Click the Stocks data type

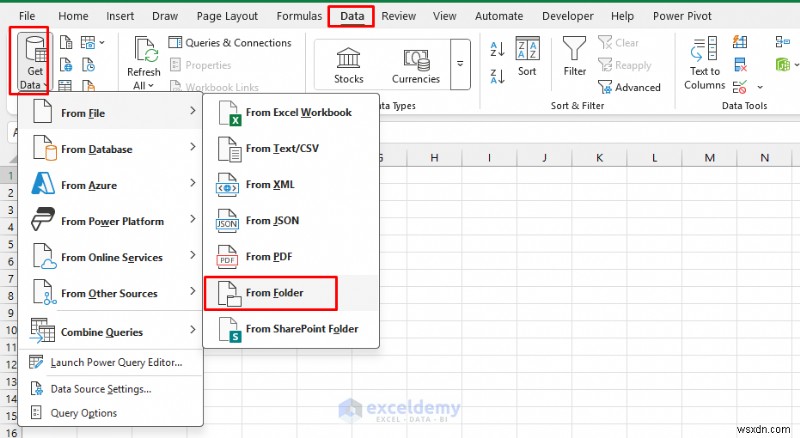pos(348,65)
